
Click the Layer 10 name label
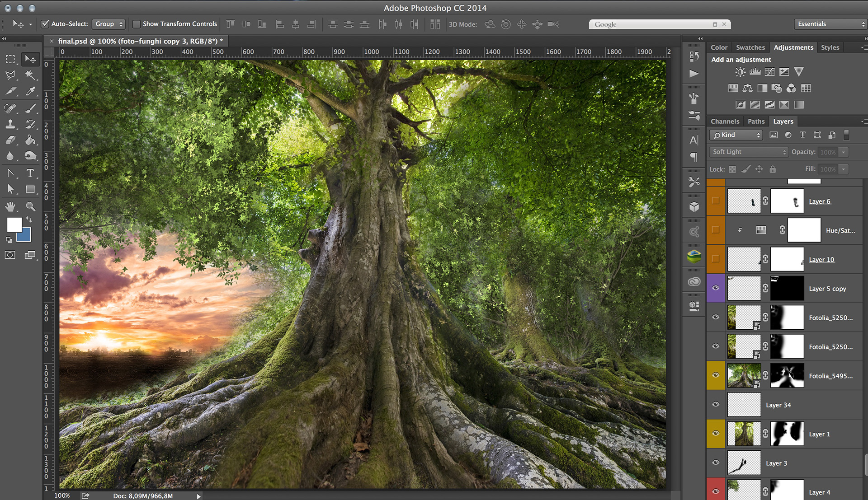point(821,260)
